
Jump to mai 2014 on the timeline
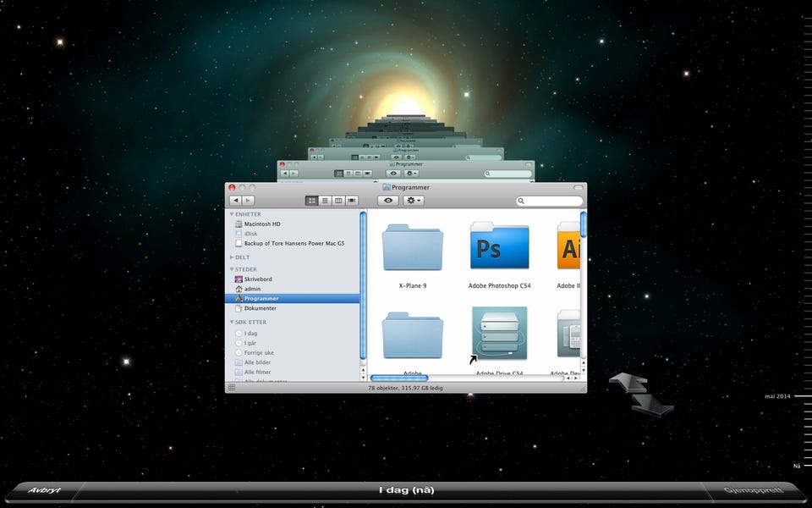[x=778, y=396]
